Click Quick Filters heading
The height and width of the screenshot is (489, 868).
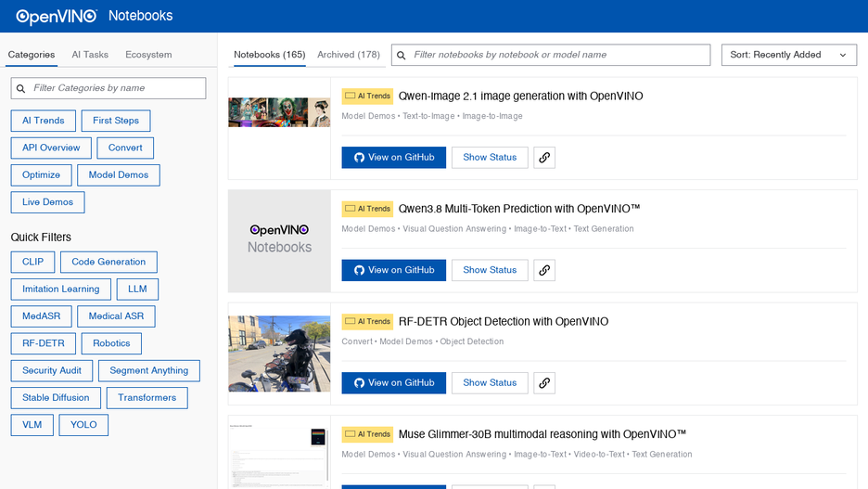[41, 237]
